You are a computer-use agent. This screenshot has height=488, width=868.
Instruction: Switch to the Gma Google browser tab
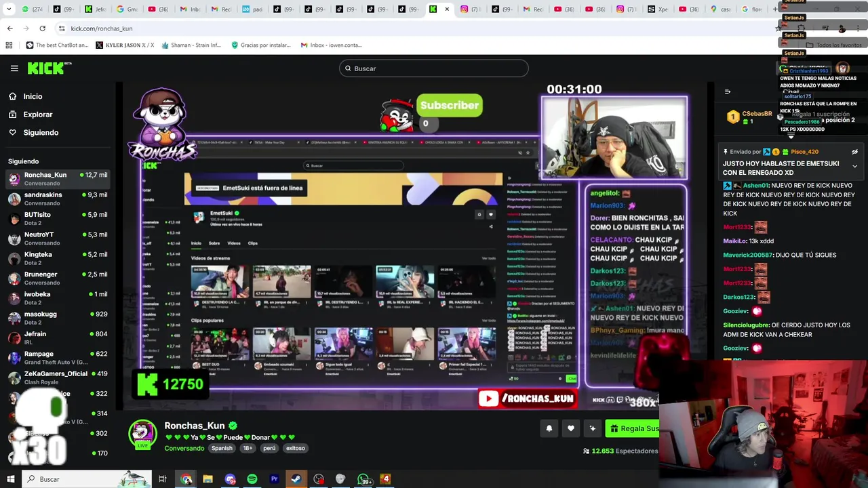point(127,9)
